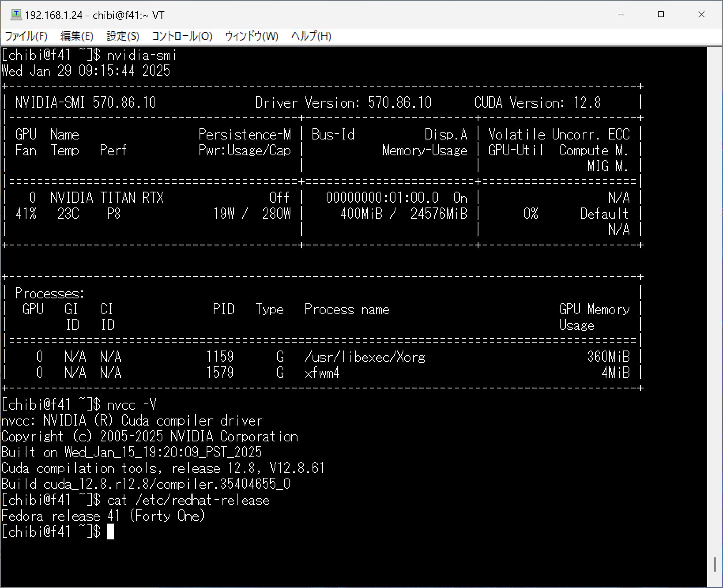Viewport: 723px width, 588px height.
Task: Open the 編集(E) menu
Action: pyautogui.click(x=77, y=36)
